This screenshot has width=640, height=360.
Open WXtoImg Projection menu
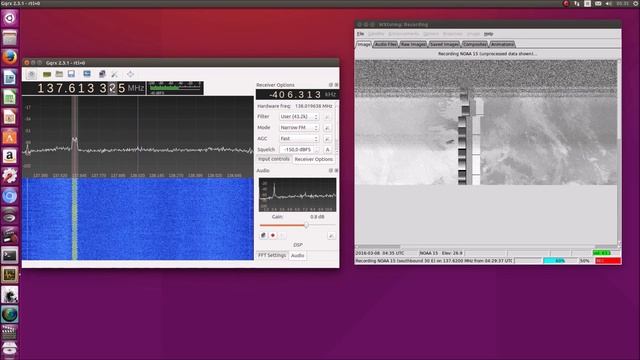click(x=453, y=34)
